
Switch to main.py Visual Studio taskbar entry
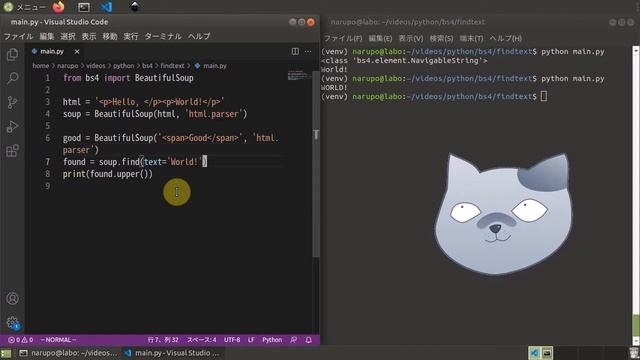172,353
